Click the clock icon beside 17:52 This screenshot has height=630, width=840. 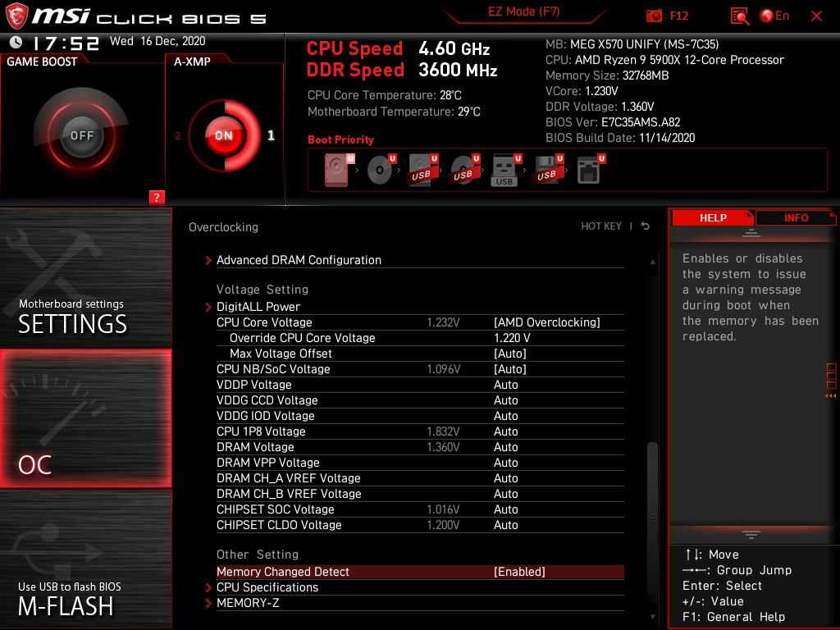click(16, 42)
